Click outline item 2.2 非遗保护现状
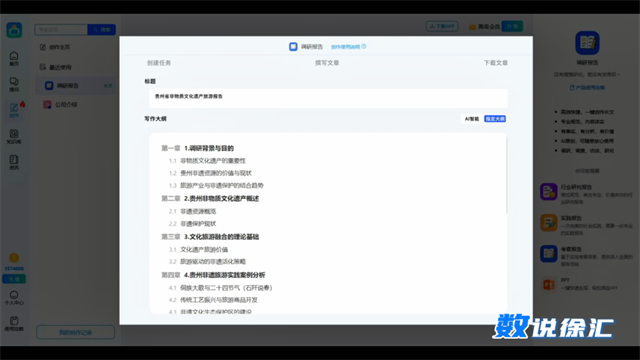The image size is (640, 360). 192,224
